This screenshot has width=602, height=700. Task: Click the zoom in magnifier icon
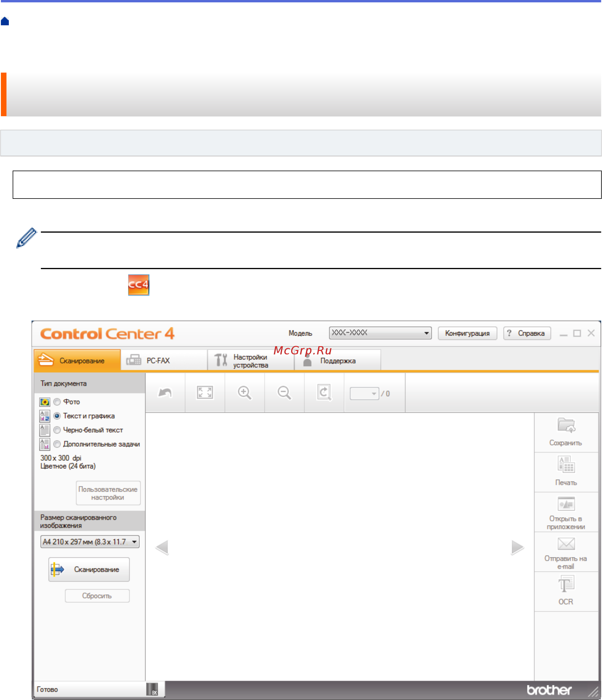point(245,393)
